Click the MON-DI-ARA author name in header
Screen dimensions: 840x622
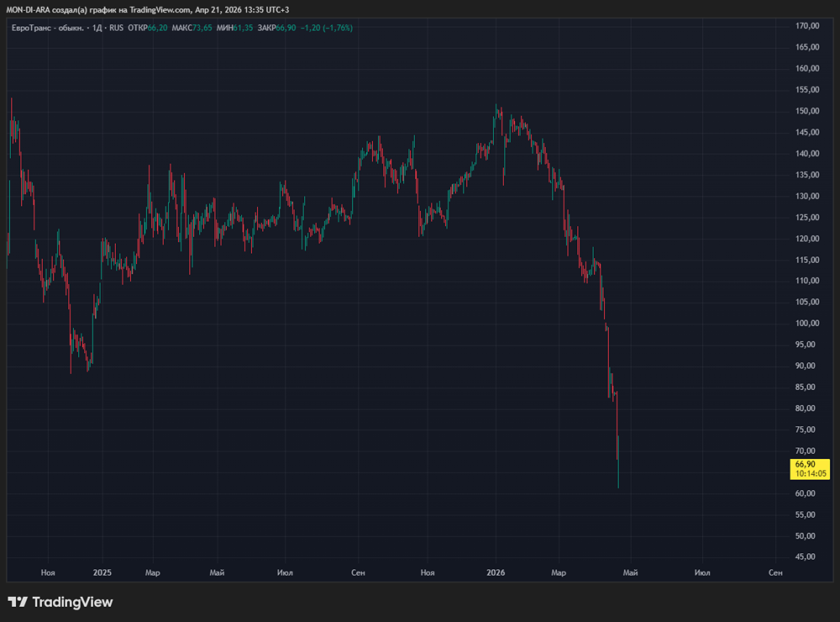[x=28, y=9]
